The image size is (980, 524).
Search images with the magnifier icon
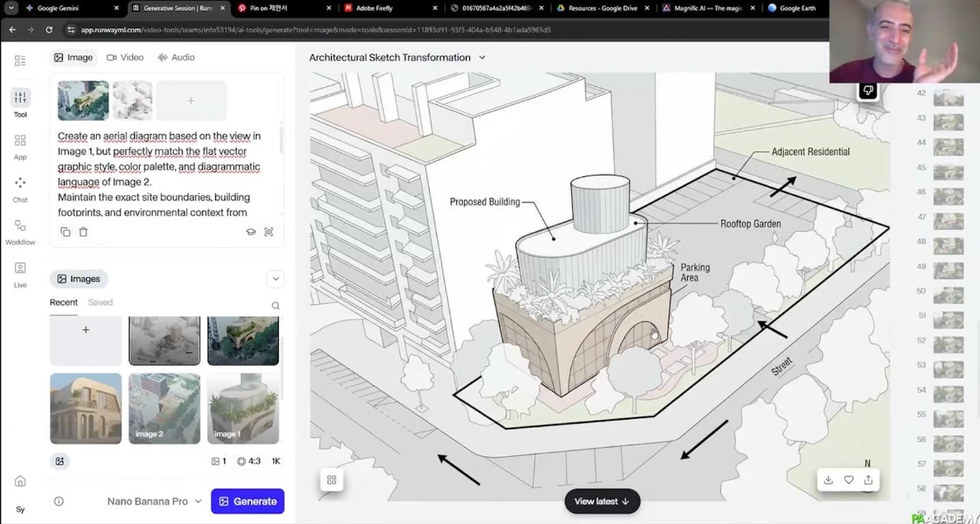pos(276,305)
